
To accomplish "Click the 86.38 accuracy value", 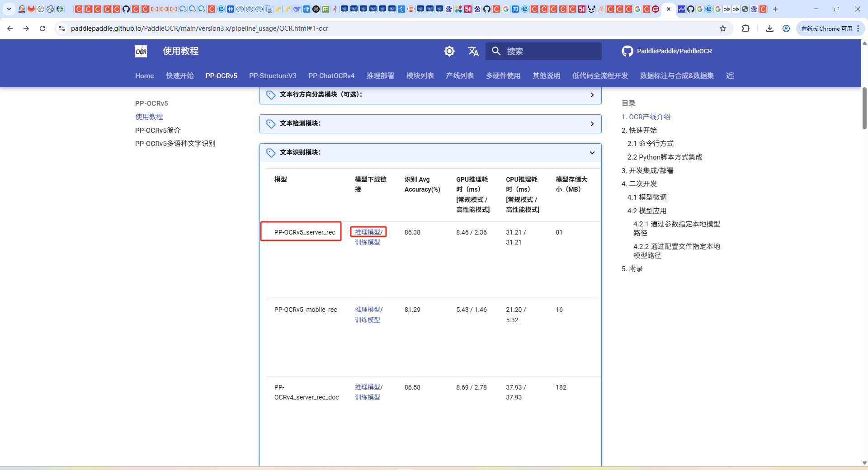I will click(x=412, y=232).
